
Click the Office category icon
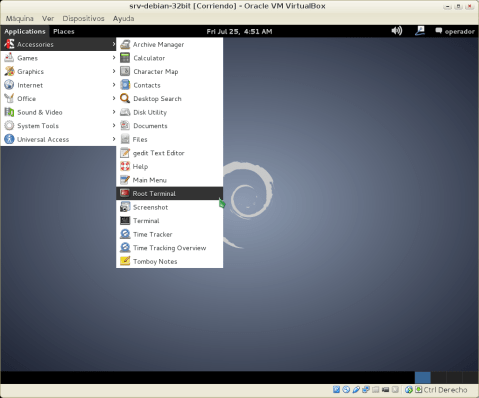pyautogui.click(x=9, y=98)
